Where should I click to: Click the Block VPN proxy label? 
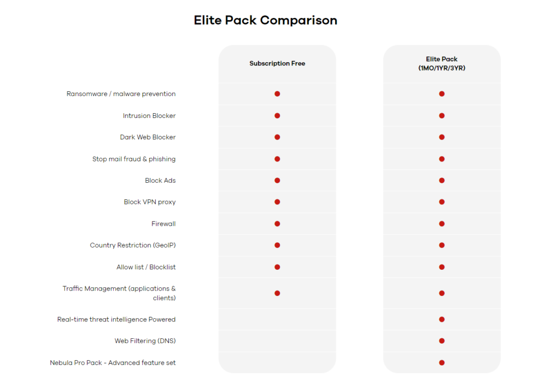tap(150, 202)
